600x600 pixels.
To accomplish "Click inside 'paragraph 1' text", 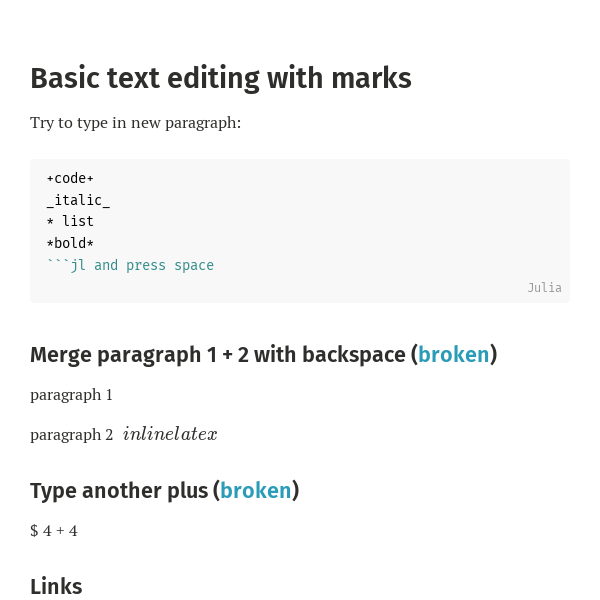I will click(x=71, y=395).
